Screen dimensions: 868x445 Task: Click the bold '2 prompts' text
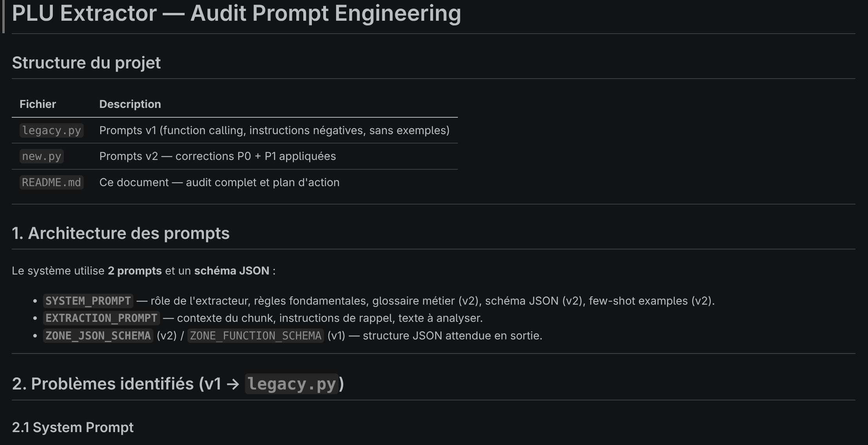tap(135, 271)
